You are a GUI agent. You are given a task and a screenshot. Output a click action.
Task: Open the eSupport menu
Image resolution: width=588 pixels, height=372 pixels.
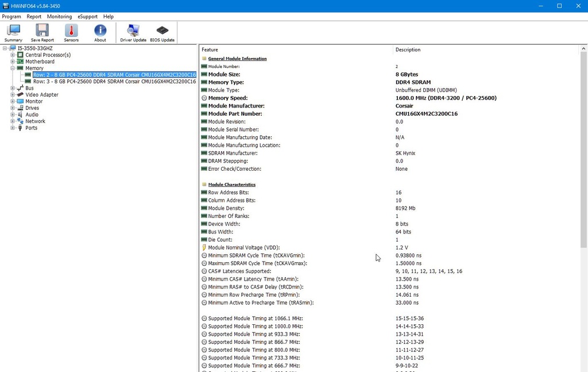point(87,17)
